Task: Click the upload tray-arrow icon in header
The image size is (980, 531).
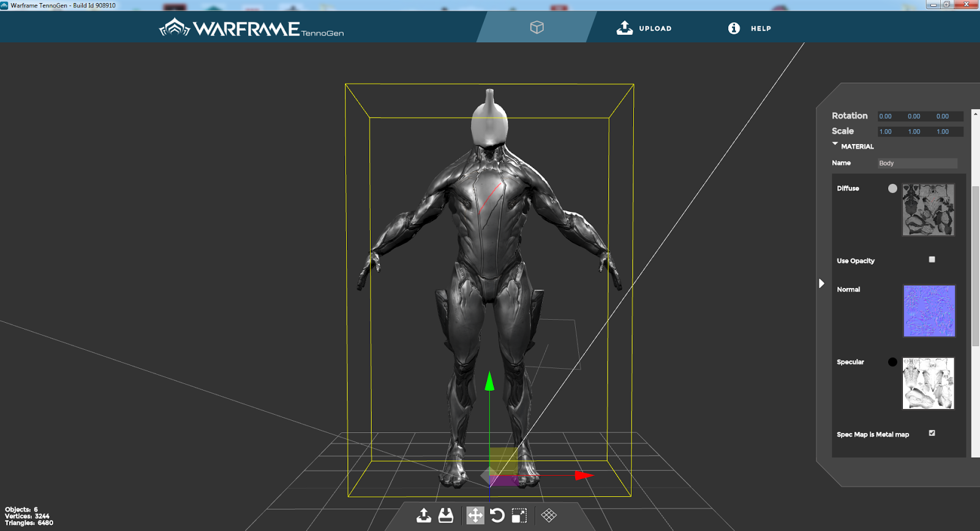Action: 624,28
